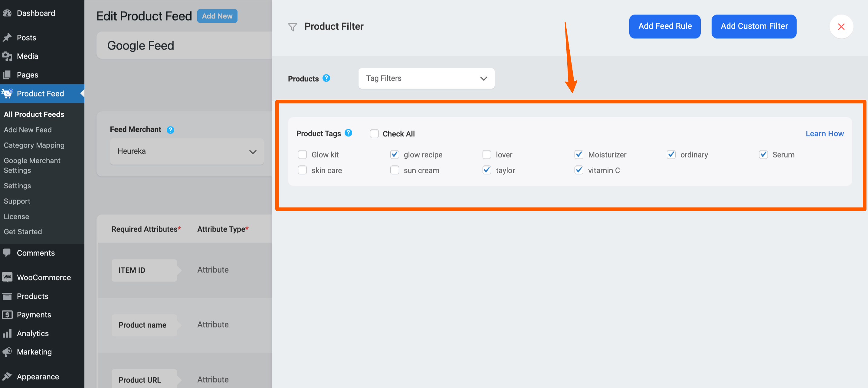The image size is (868, 388).
Task: Click the Media sidebar icon
Action: point(7,56)
